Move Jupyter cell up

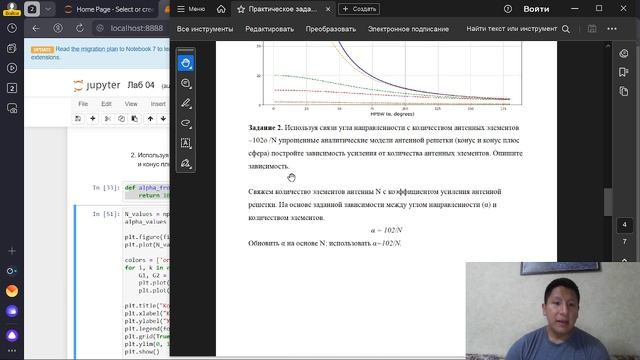click(150, 118)
